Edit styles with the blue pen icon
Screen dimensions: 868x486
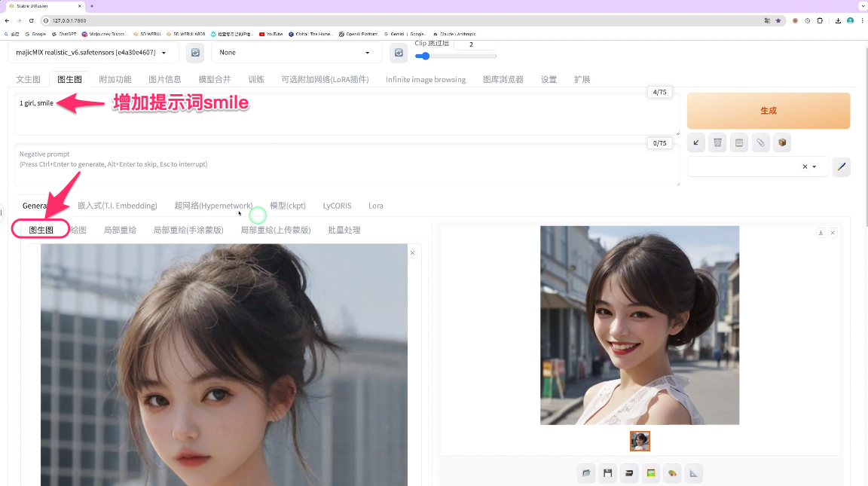tap(842, 167)
